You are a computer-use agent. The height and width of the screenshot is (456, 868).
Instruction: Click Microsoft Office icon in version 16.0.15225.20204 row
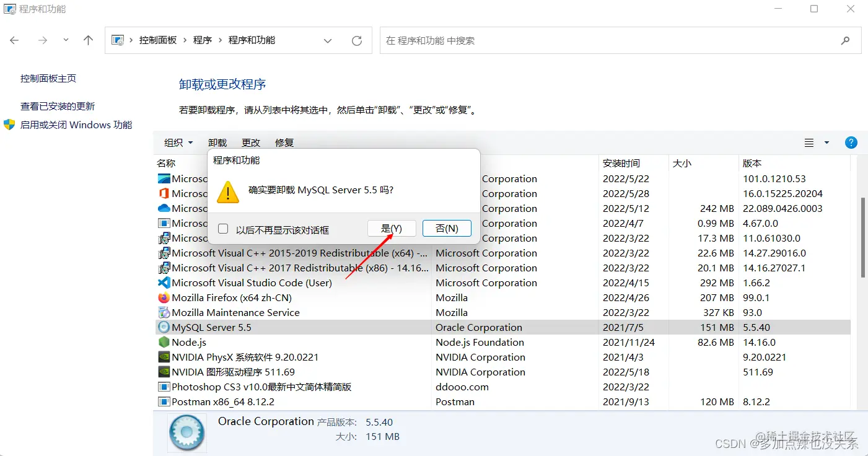164,193
